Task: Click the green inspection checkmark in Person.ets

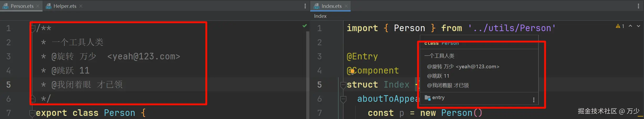Action: pos(305,26)
